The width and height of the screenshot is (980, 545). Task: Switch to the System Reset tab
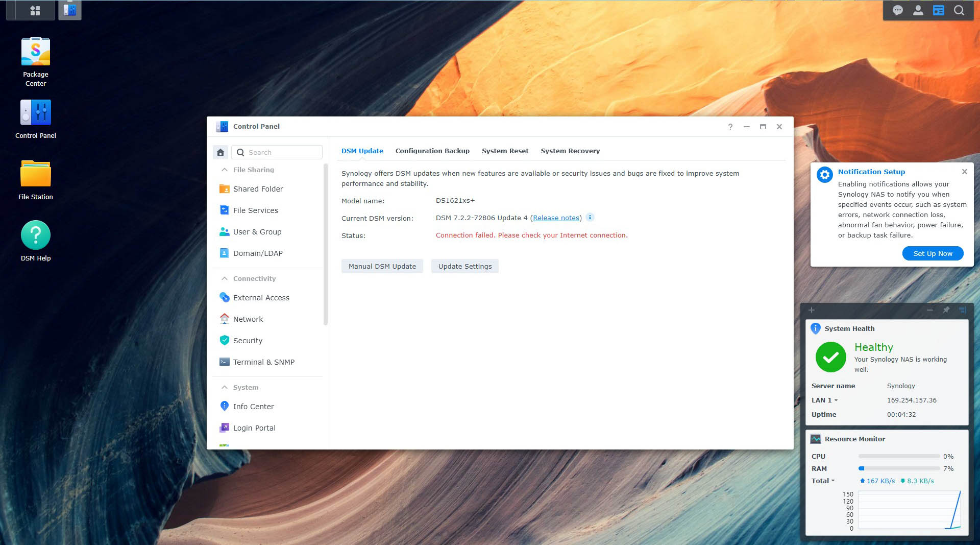point(505,151)
